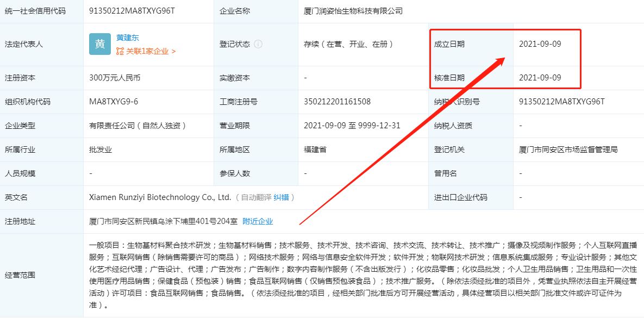Click the 核准日期 value 2021-09-09
This screenshot has width=644, height=318.
(x=540, y=78)
